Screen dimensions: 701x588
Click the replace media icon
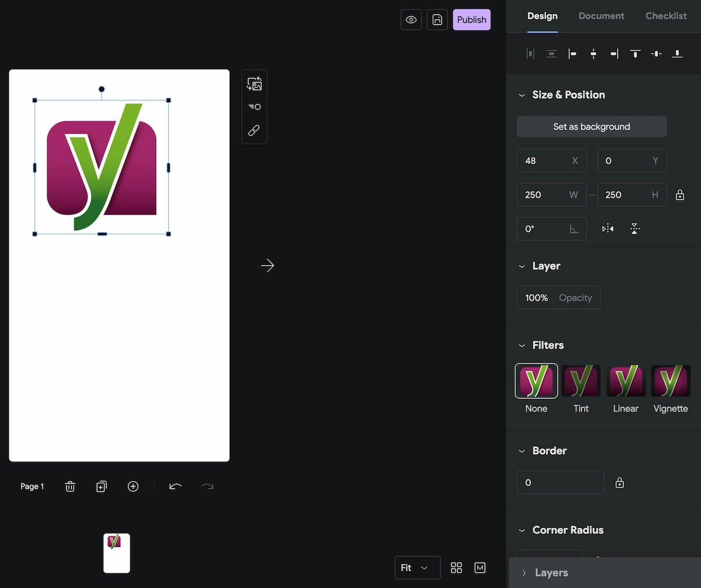tap(254, 84)
